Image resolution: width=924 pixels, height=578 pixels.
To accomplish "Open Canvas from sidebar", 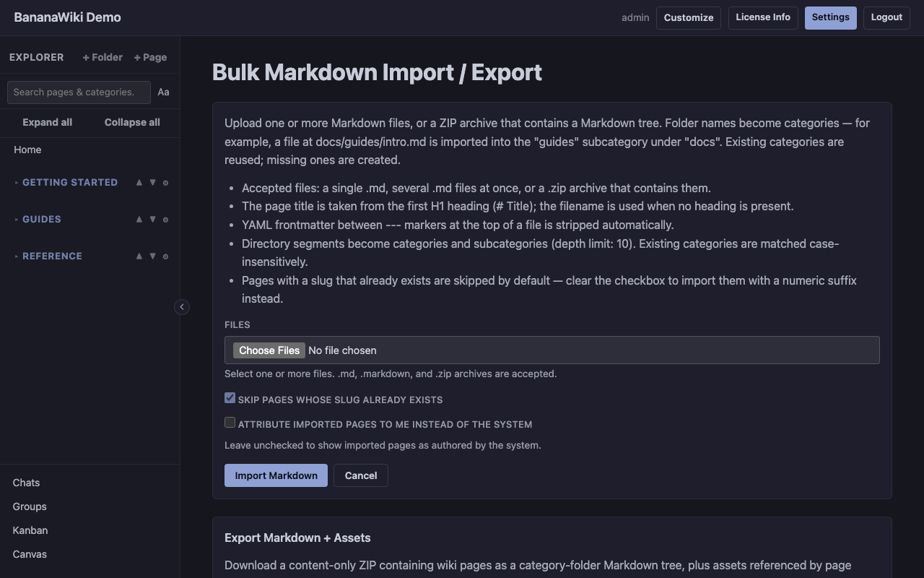I will click(x=30, y=554).
